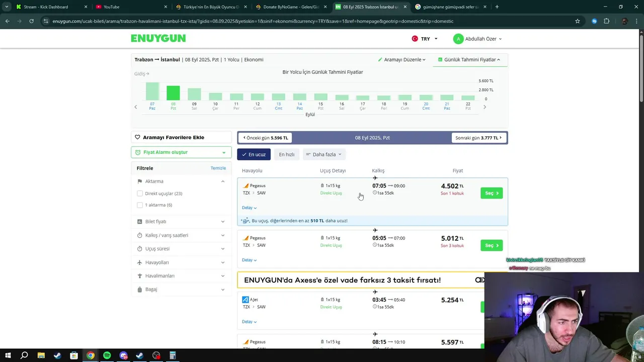Reload the page with browser refresh
Screen dimensions: 644x362
(x=31, y=21)
